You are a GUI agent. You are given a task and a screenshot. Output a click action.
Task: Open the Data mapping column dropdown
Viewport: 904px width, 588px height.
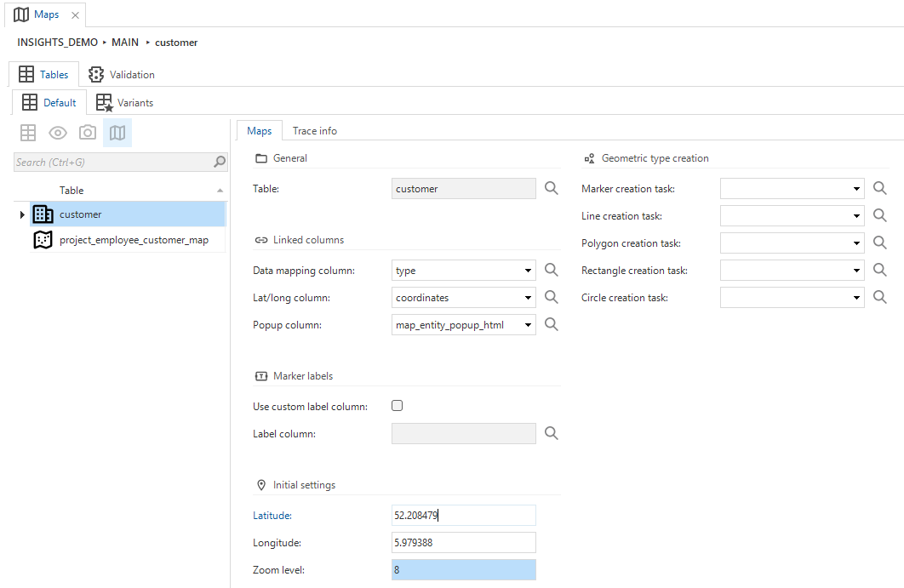(528, 271)
